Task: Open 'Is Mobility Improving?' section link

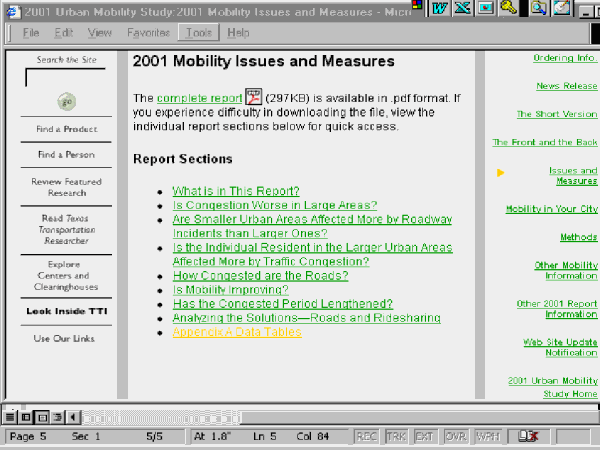Action: click(230, 289)
